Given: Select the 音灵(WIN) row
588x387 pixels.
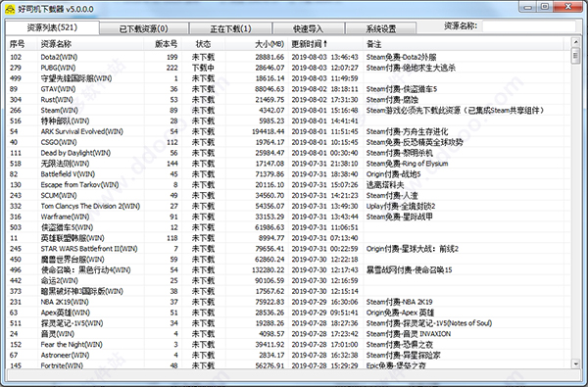Looking at the screenshot, I should click(x=289, y=334).
